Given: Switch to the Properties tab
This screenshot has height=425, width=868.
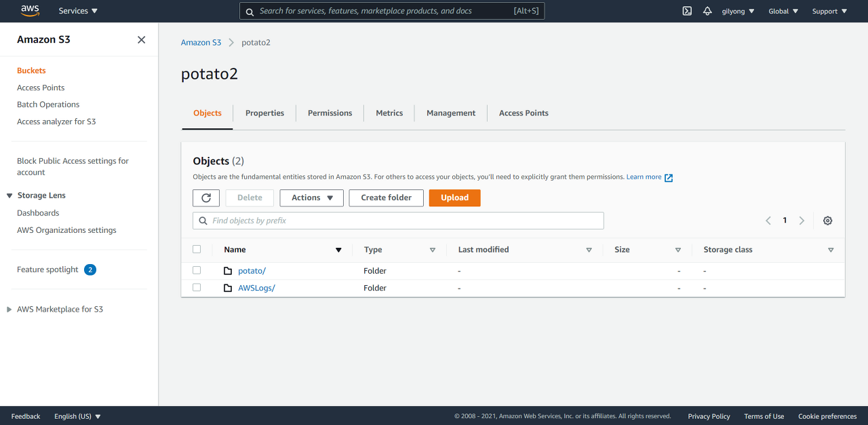Looking at the screenshot, I should click(264, 113).
